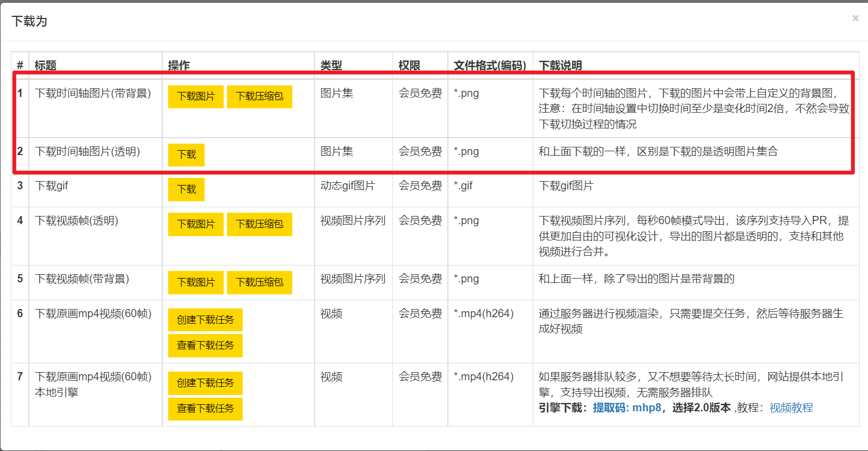Click 下载图片 for 下载视频帧(带背景)
Image resolution: width=868 pixels, height=451 pixels.
pyautogui.click(x=196, y=282)
